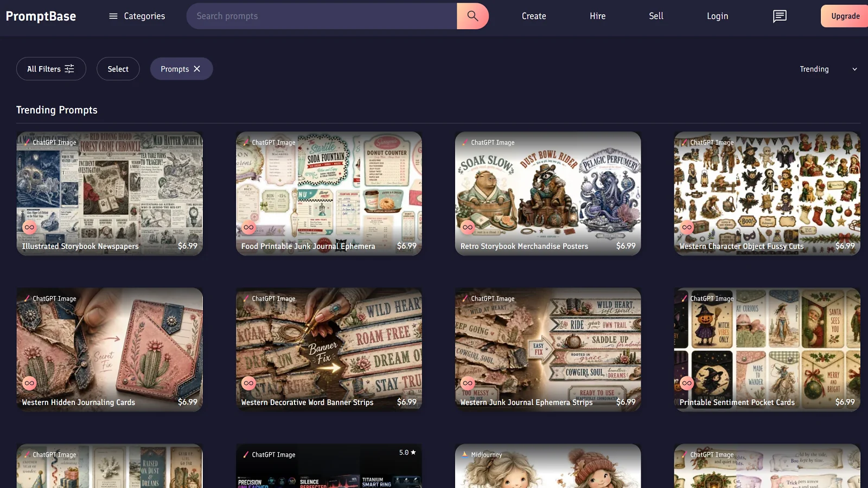Open the Categories hamburger menu
Viewport: 868px width, 488px height.
(137, 16)
